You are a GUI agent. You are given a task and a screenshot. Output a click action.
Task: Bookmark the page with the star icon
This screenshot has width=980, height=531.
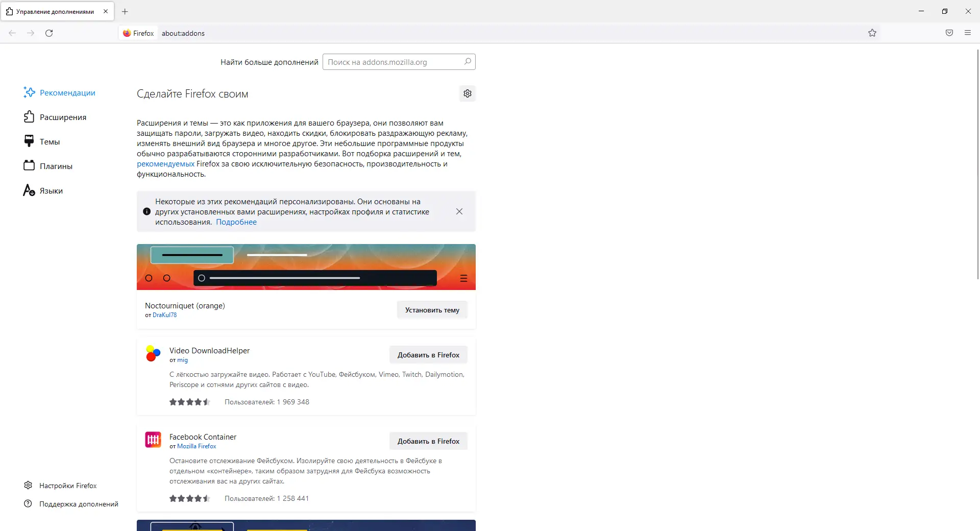872,33
